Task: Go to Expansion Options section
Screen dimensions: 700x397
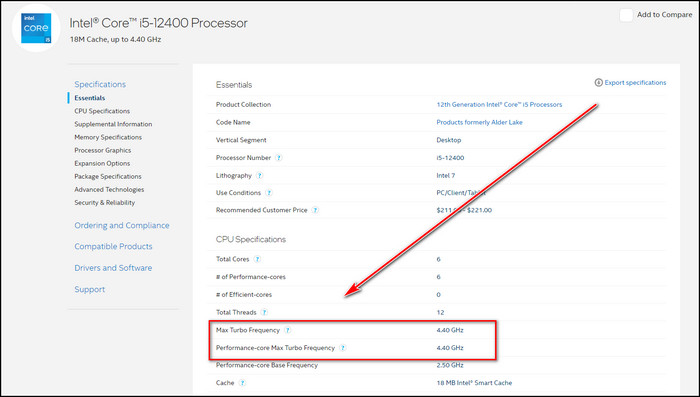Action: coord(102,163)
